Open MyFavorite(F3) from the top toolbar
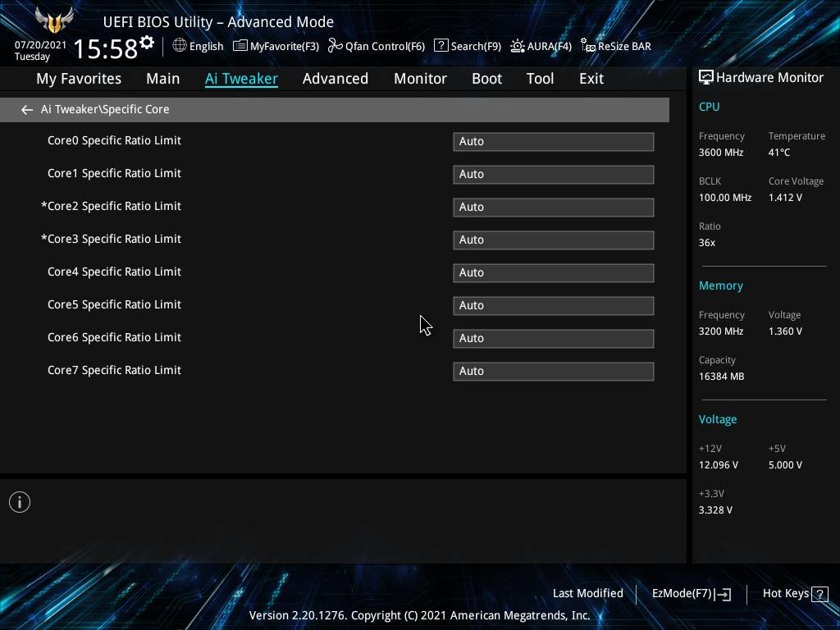The width and height of the screenshot is (840, 630). tap(276, 46)
